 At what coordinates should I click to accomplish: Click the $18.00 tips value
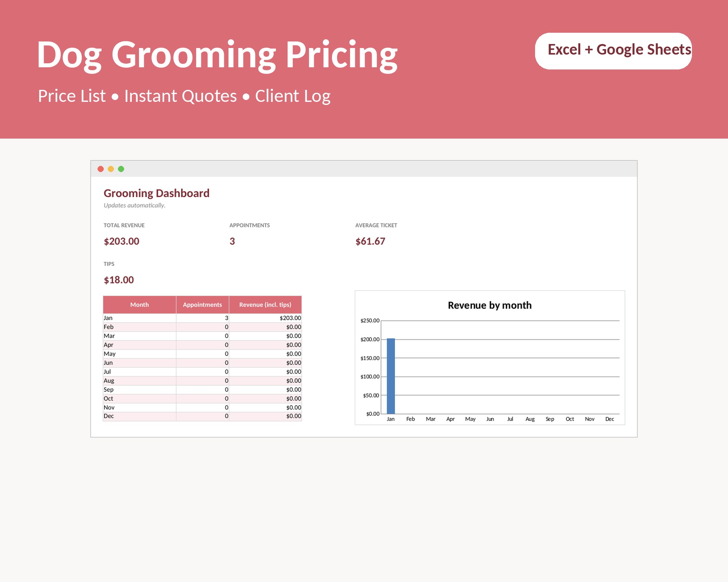(x=119, y=280)
